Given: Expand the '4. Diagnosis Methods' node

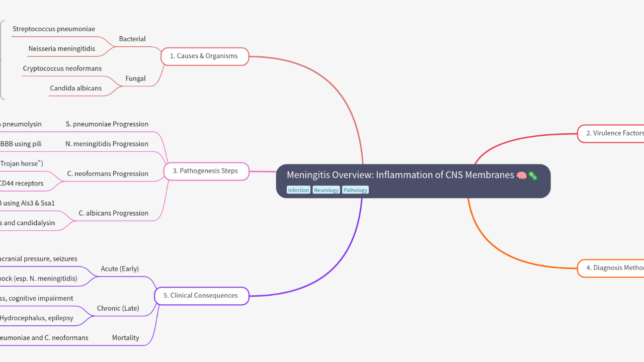Looking at the screenshot, I should [x=614, y=268].
